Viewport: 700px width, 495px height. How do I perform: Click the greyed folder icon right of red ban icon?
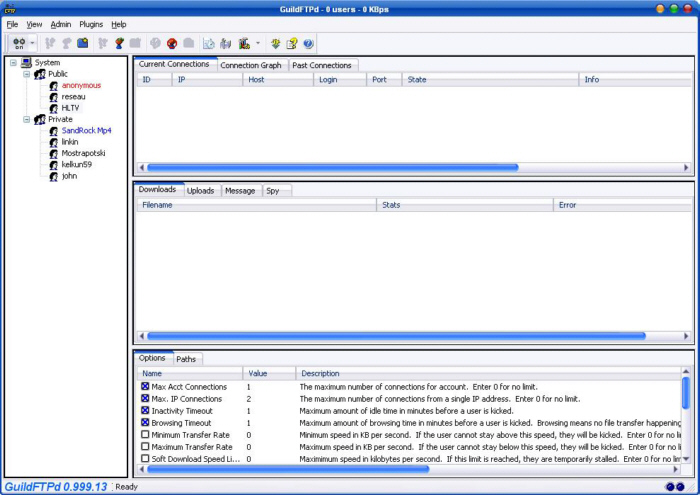pyautogui.click(x=188, y=43)
